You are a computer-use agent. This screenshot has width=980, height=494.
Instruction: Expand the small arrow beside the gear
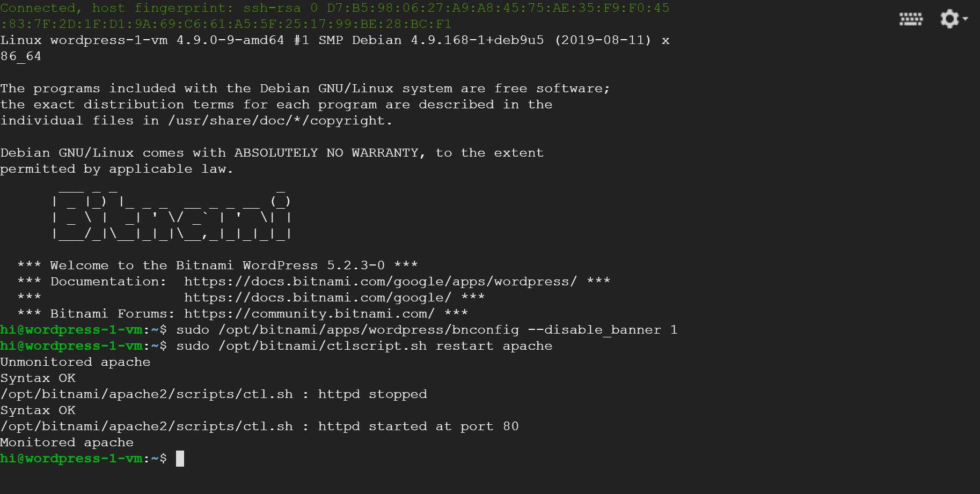tap(966, 19)
